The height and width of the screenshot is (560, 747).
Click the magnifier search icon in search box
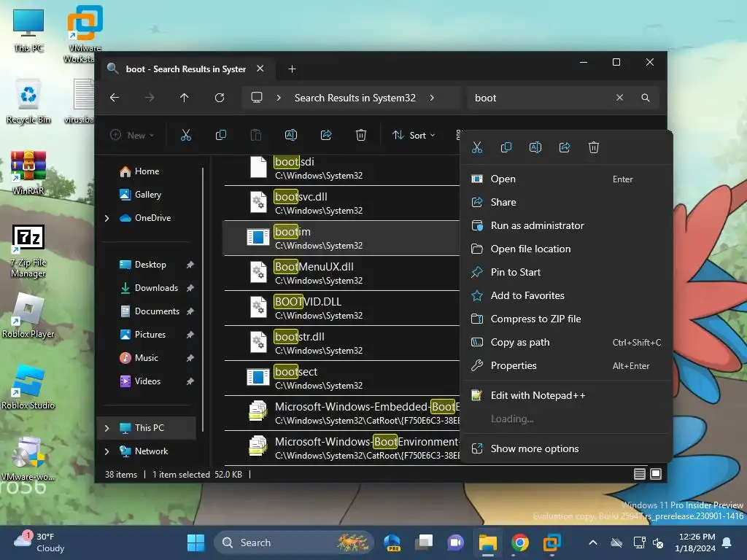[x=646, y=98]
